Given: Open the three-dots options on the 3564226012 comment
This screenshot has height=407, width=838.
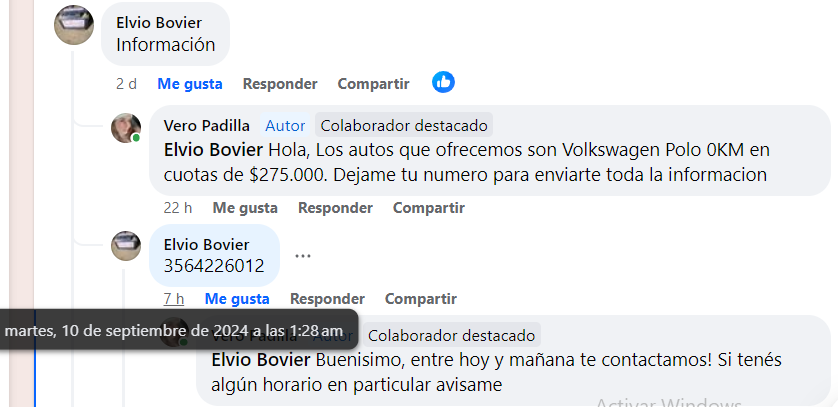Looking at the screenshot, I should [303, 256].
